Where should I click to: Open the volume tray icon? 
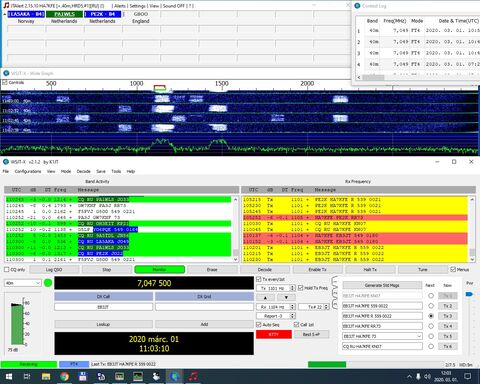pos(427,377)
